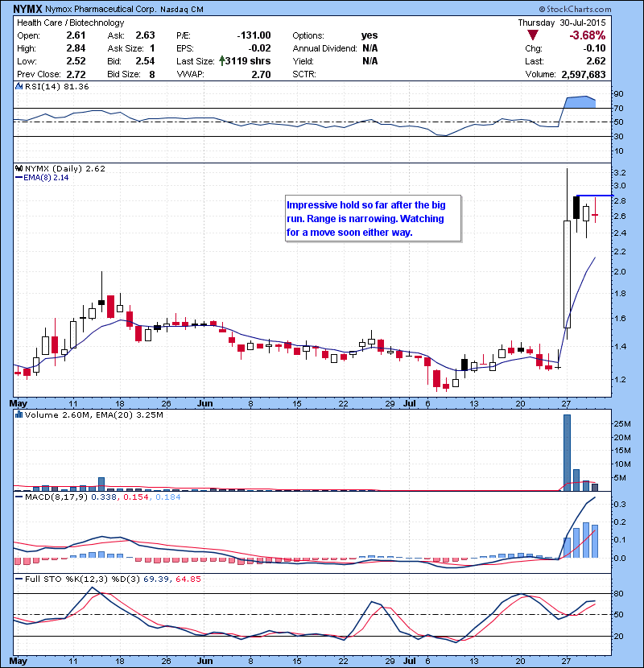
Task: Click the tallest volume bar on July 27
Action: (567, 452)
